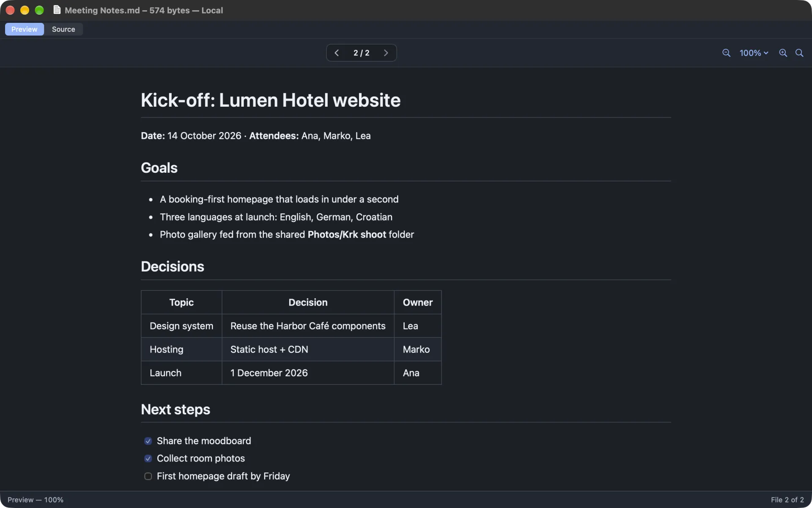Click the yellow minimize window button
The height and width of the screenshot is (508, 812).
25,10
